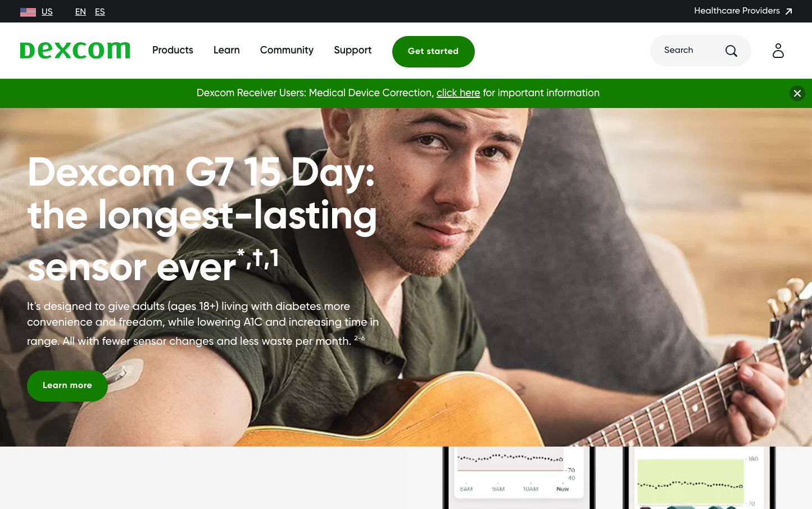Image resolution: width=812 pixels, height=509 pixels.
Task: Expand the Learn menu
Action: coord(226,50)
